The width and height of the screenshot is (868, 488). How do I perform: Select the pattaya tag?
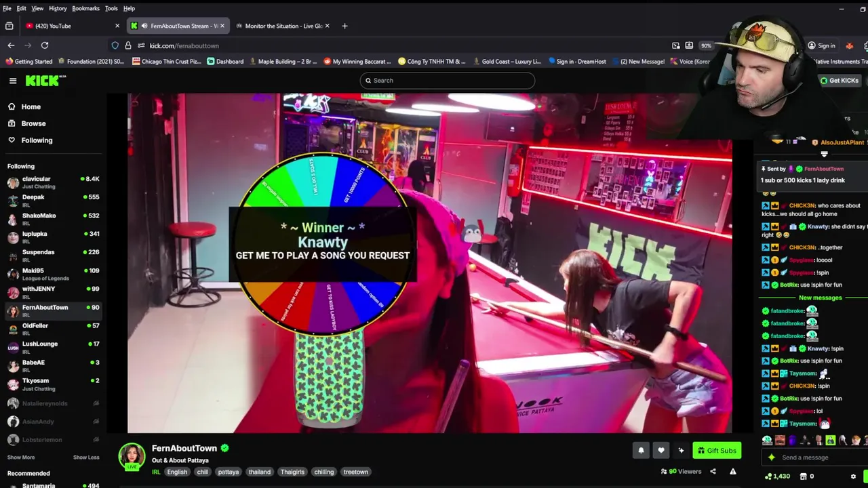pyautogui.click(x=229, y=472)
